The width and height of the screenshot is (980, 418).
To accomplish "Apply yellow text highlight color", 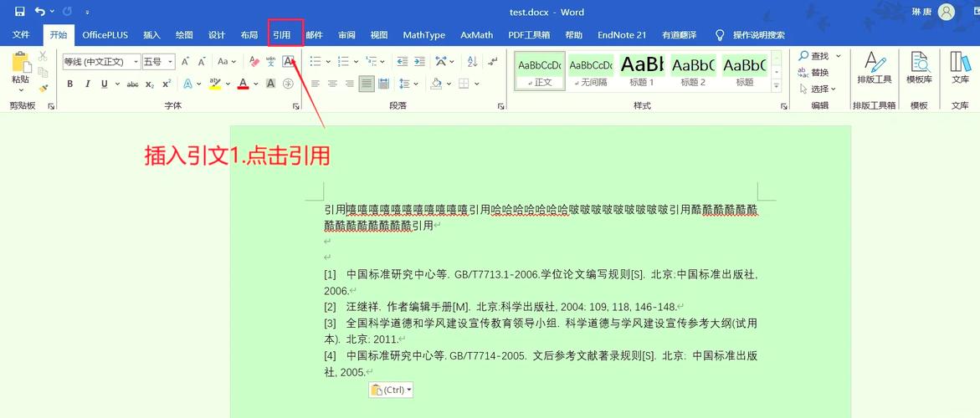I will click(x=215, y=84).
